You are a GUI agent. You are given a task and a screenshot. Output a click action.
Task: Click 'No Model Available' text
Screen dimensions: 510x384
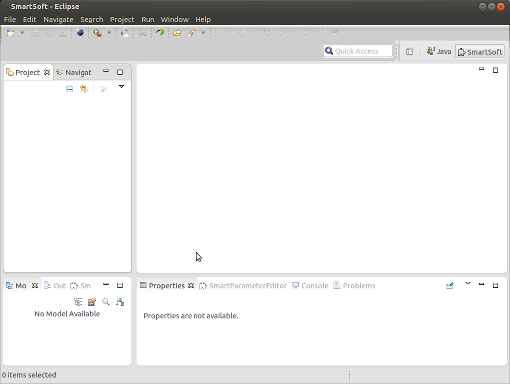67,314
